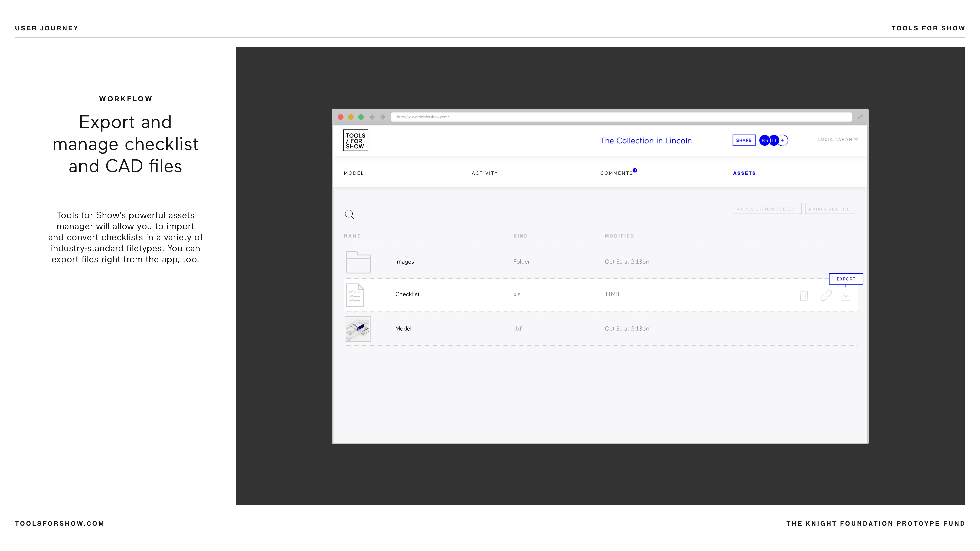Click the Images row modified date

(x=628, y=262)
